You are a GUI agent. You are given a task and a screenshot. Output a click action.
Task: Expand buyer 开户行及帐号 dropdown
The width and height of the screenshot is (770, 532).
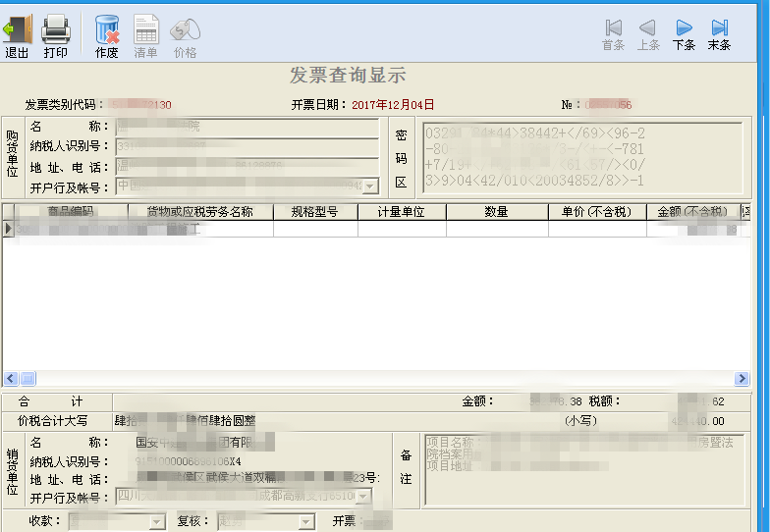371,186
